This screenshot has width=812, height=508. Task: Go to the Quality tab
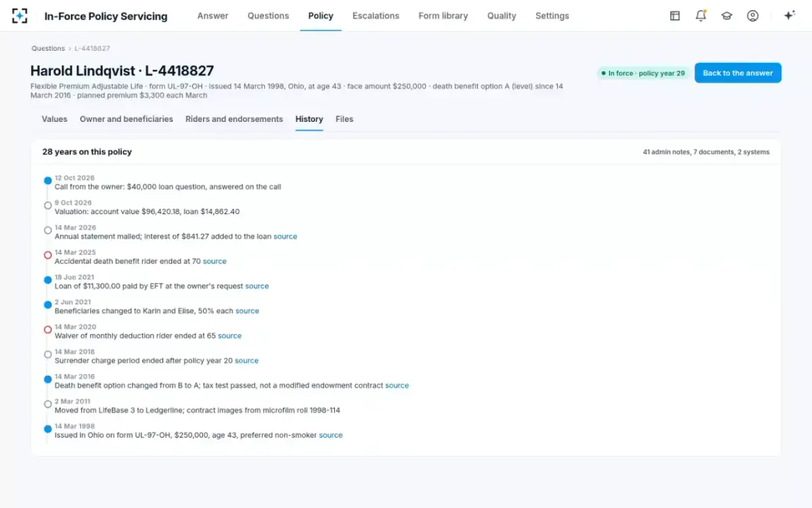coord(501,16)
